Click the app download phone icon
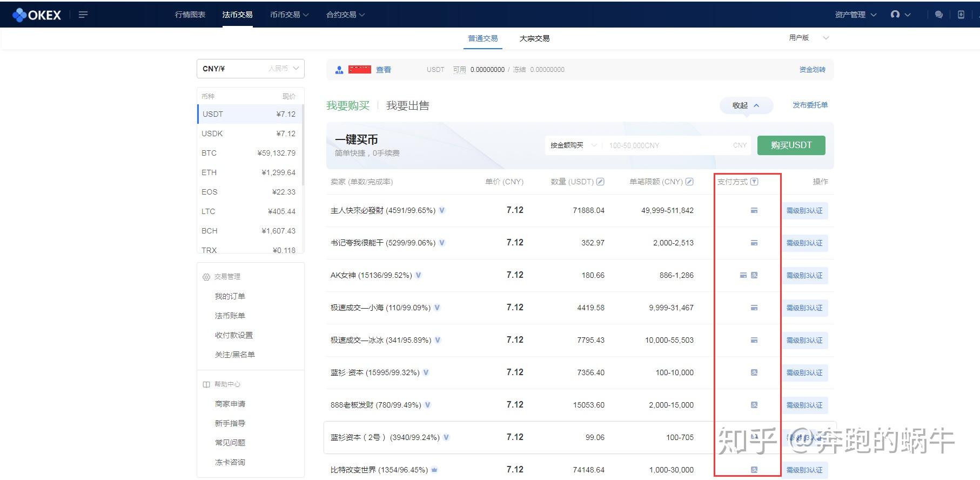This screenshot has width=980, height=480. (x=961, y=15)
